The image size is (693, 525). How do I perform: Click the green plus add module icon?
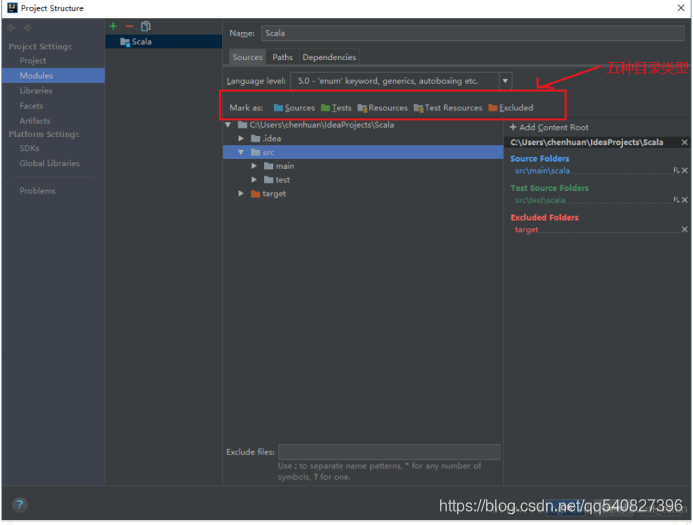113,27
